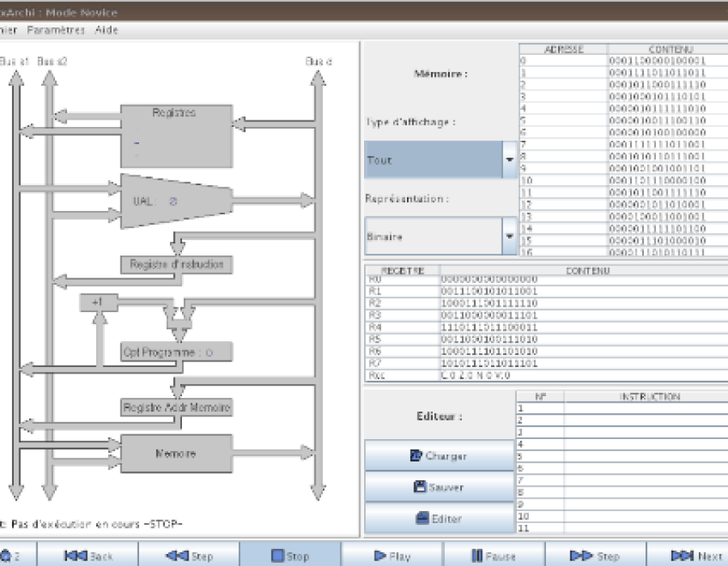
Task: Click the Memoire block in diagram
Action: point(176,454)
